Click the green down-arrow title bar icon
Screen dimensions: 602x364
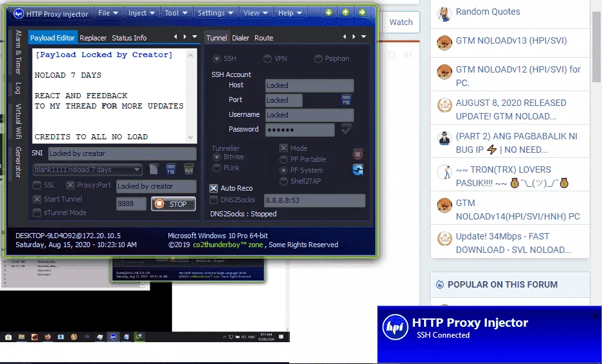[x=329, y=13]
